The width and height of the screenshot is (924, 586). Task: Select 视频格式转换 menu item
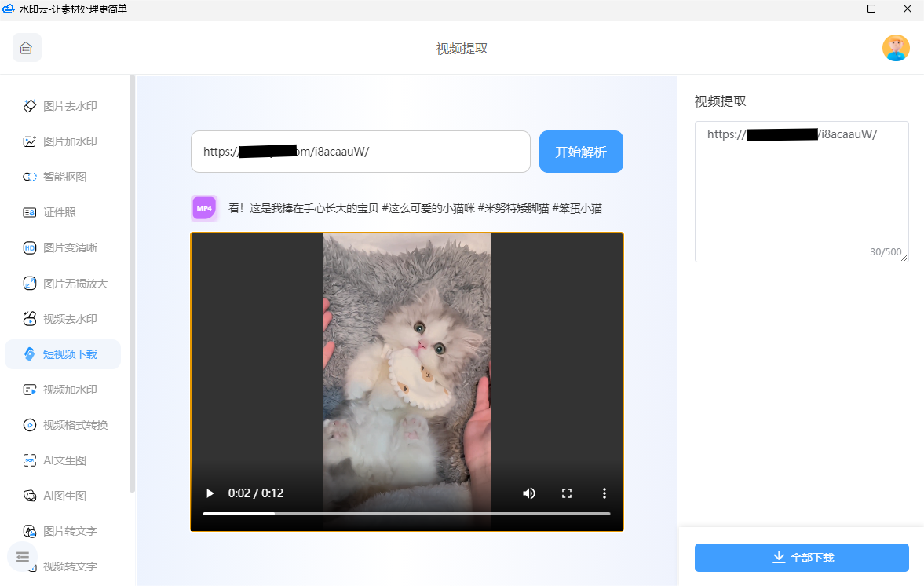coord(63,425)
